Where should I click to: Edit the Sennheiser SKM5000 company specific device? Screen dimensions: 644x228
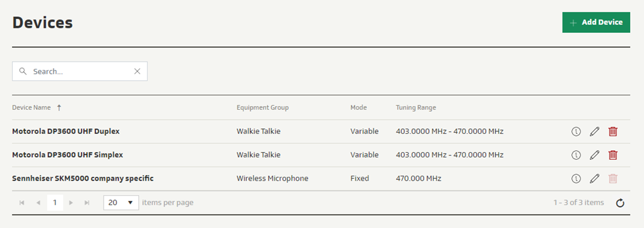(594, 178)
